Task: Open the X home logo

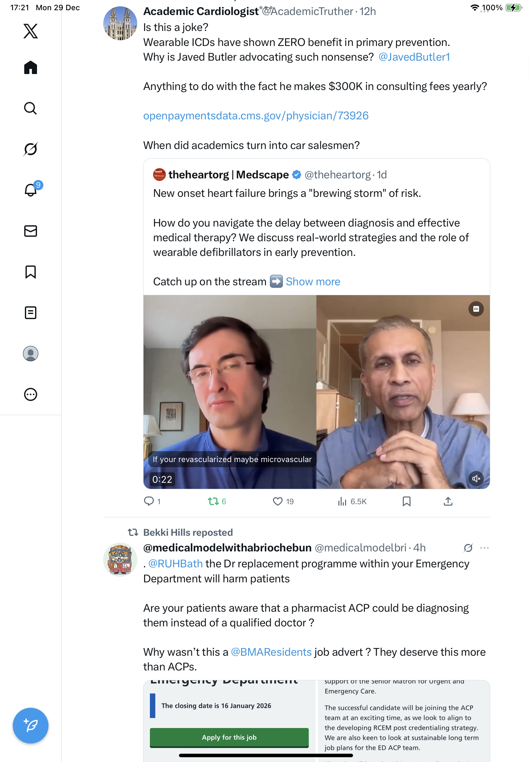Action: coord(31,31)
